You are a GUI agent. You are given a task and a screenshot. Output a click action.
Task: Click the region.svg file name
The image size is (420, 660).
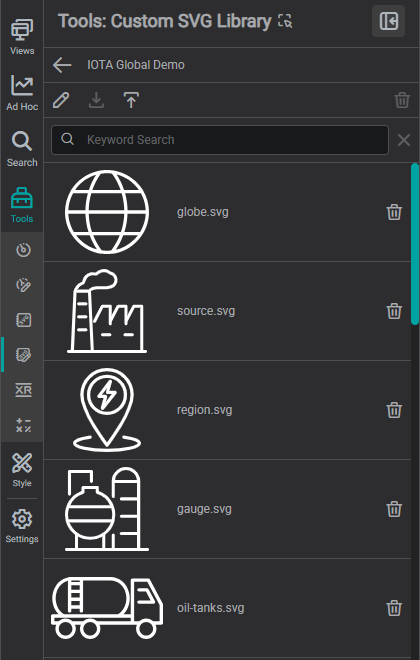(x=205, y=410)
